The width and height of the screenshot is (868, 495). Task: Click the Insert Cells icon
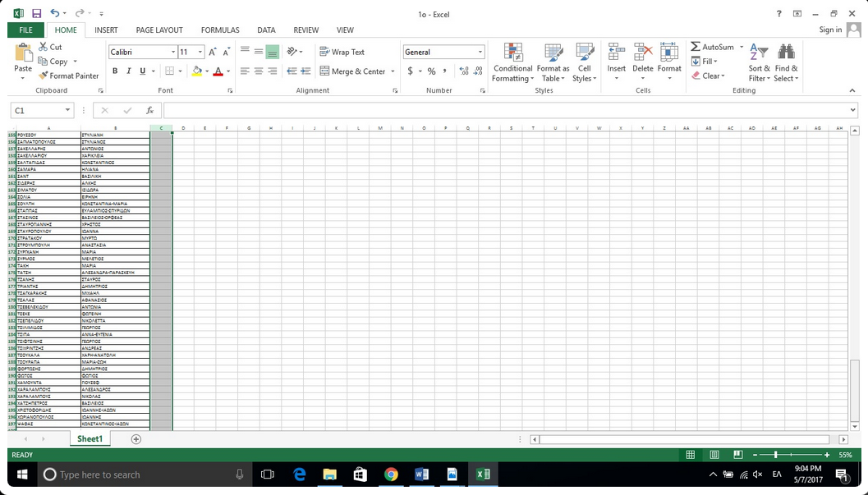pyautogui.click(x=616, y=53)
